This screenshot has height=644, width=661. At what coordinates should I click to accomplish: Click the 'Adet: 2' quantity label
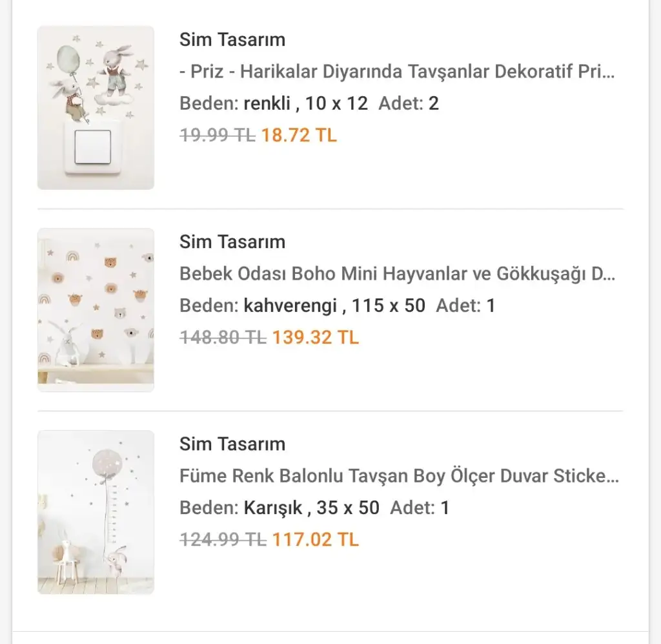click(x=409, y=103)
